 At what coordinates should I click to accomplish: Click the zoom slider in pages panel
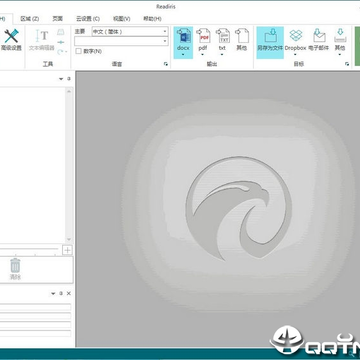click(29, 249)
